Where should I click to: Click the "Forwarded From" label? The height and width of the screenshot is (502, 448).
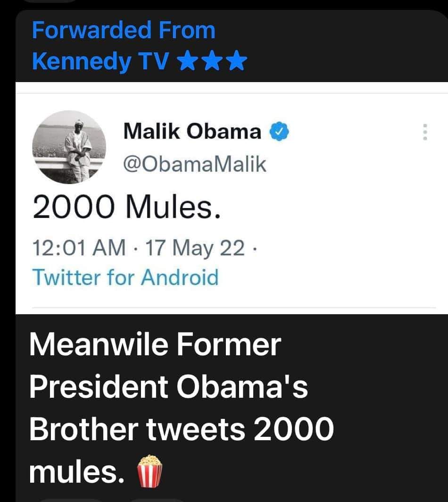[124, 31]
